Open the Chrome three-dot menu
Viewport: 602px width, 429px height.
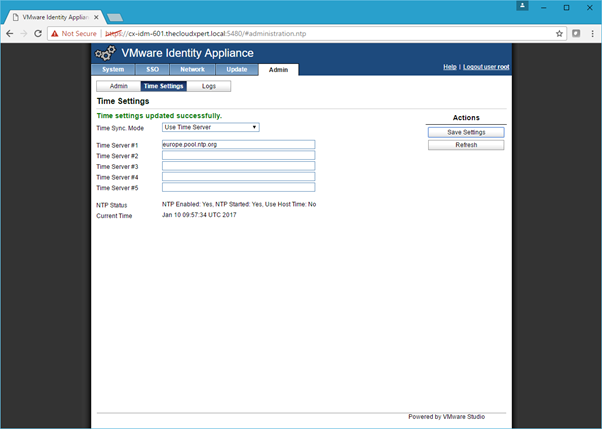[x=592, y=33]
